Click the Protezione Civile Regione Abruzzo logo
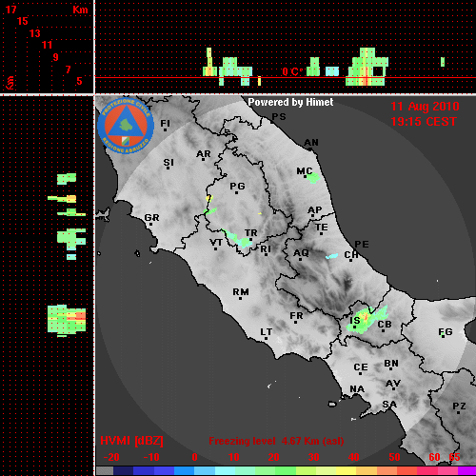This screenshot has height=476, width=476. point(126,126)
